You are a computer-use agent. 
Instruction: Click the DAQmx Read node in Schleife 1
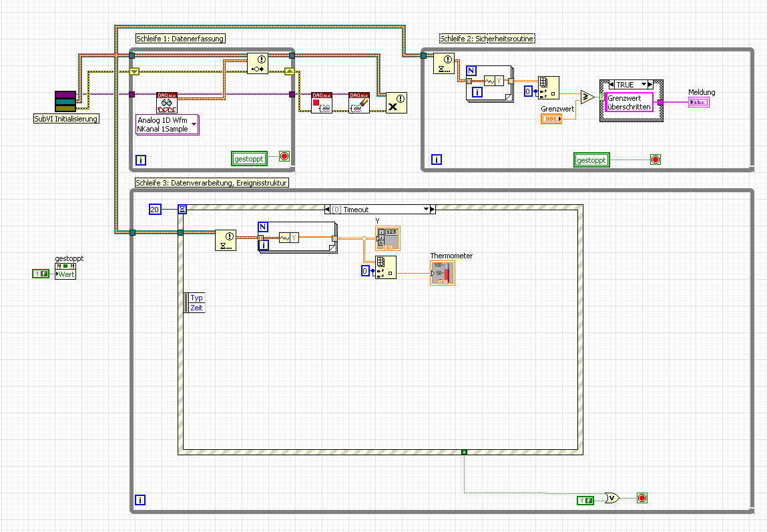[x=167, y=103]
